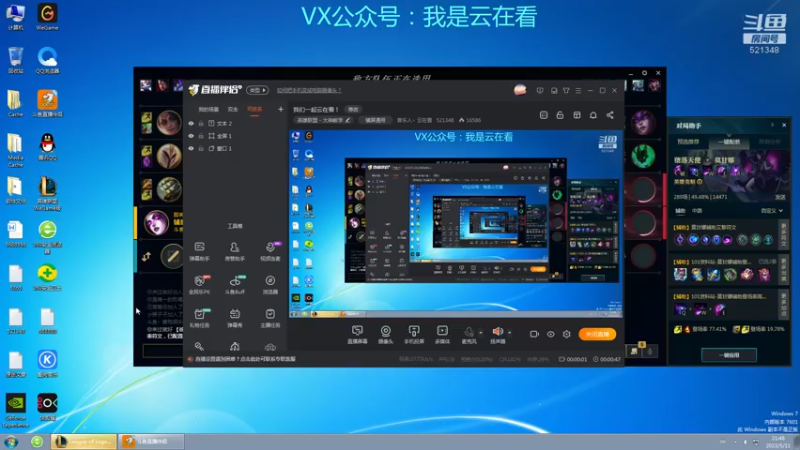The height and width of the screenshot is (450, 800).
Task: Lock the 文本 2 source
Action: pyautogui.click(x=201, y=123)
